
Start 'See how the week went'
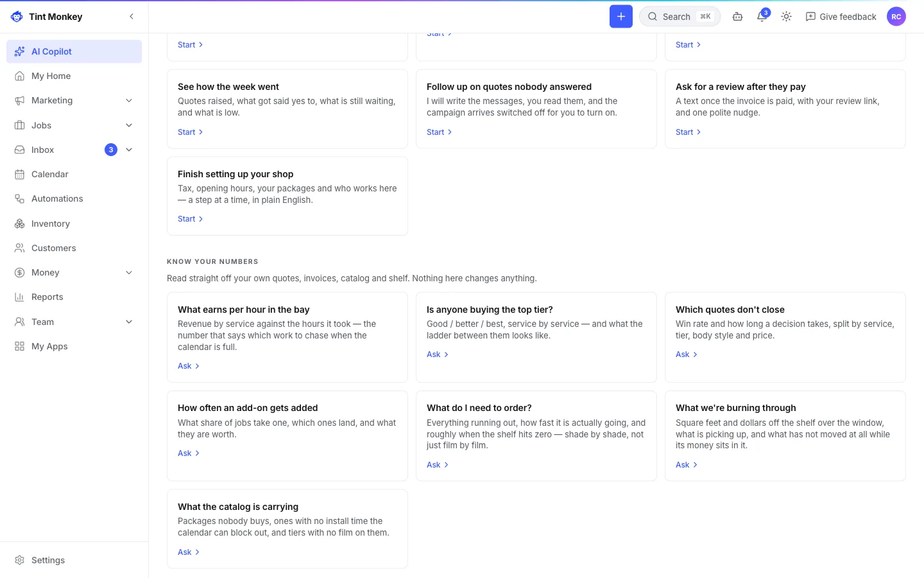[x=191, y=132]
